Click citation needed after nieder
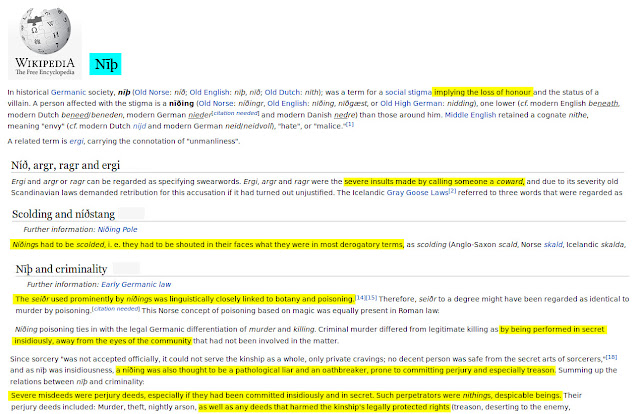The image size is (640, 414). pos(236,113)
